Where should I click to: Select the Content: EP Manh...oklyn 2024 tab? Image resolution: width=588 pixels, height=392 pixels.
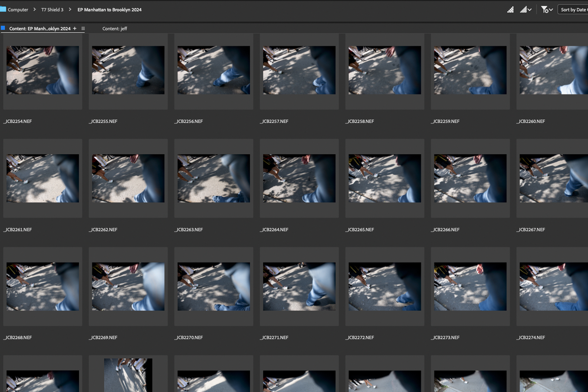pos(40,29)
